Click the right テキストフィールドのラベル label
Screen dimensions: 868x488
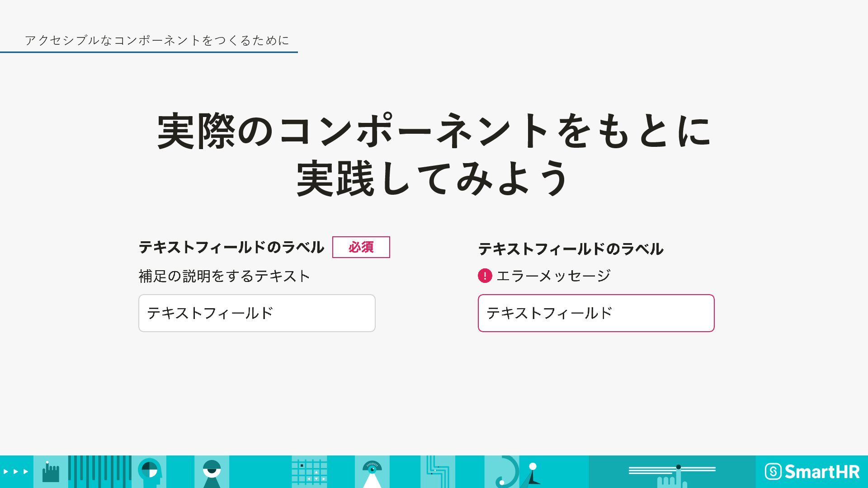tap(571, 249)
